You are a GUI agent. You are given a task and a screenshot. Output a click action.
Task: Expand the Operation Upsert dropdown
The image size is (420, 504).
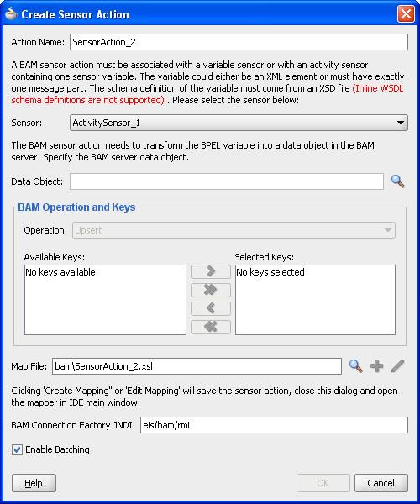tap(234, 230)
